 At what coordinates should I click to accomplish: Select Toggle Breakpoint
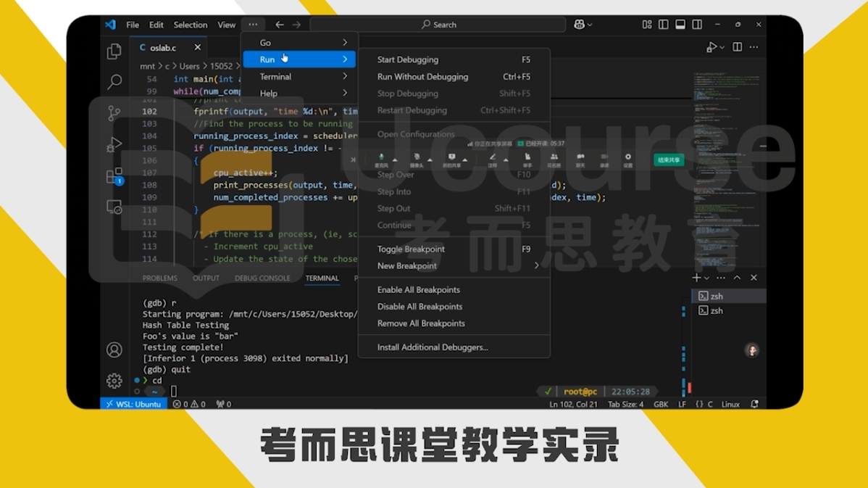454,249
